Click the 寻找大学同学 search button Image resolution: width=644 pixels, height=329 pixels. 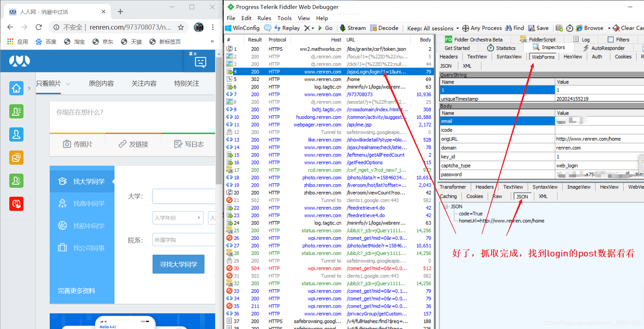point(179,264)
